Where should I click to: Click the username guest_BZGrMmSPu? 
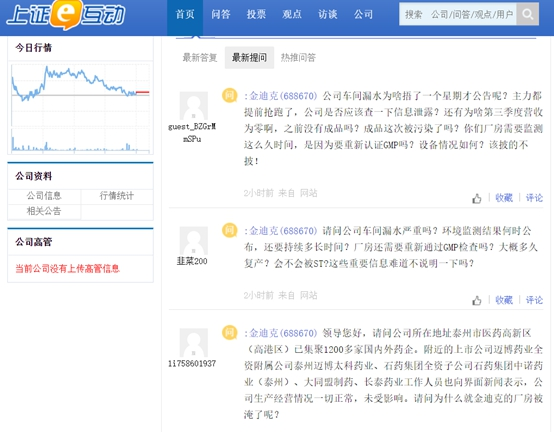[192, 133]
